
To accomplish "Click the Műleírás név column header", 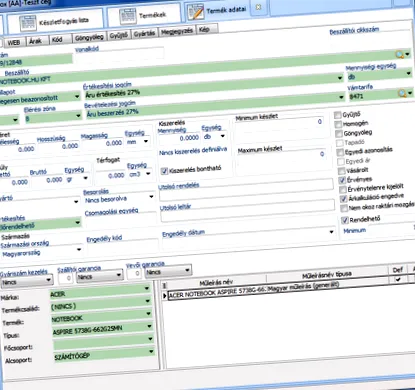I will tap(217, 283).
